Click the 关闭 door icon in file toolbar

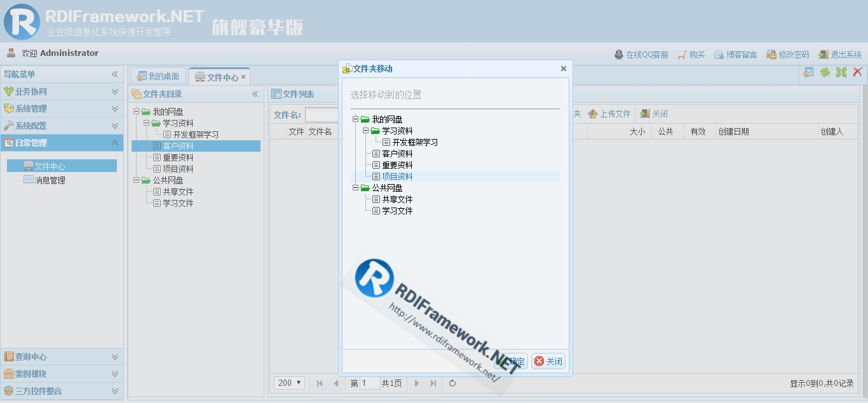coord(645,114)
